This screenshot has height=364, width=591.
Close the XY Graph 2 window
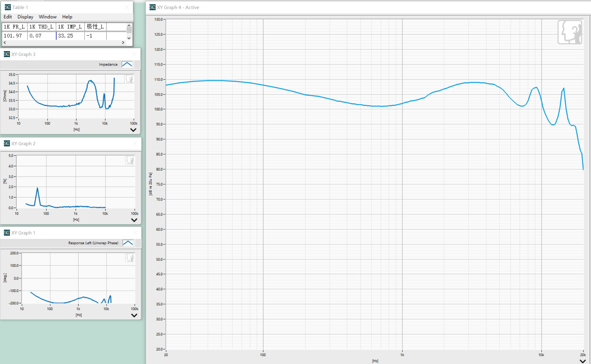(x=135, y=143)
